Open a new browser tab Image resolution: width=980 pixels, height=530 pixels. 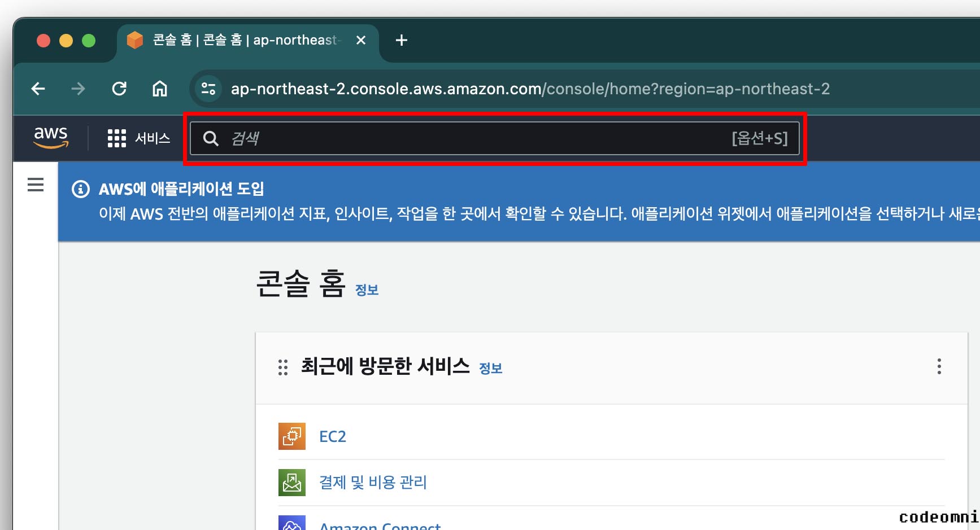[402, 40]
